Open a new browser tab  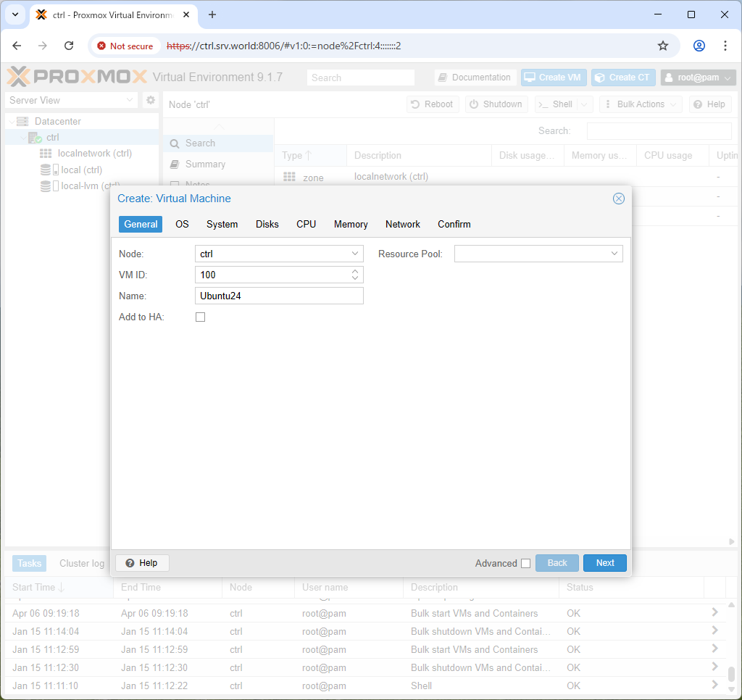coord(212,14)
